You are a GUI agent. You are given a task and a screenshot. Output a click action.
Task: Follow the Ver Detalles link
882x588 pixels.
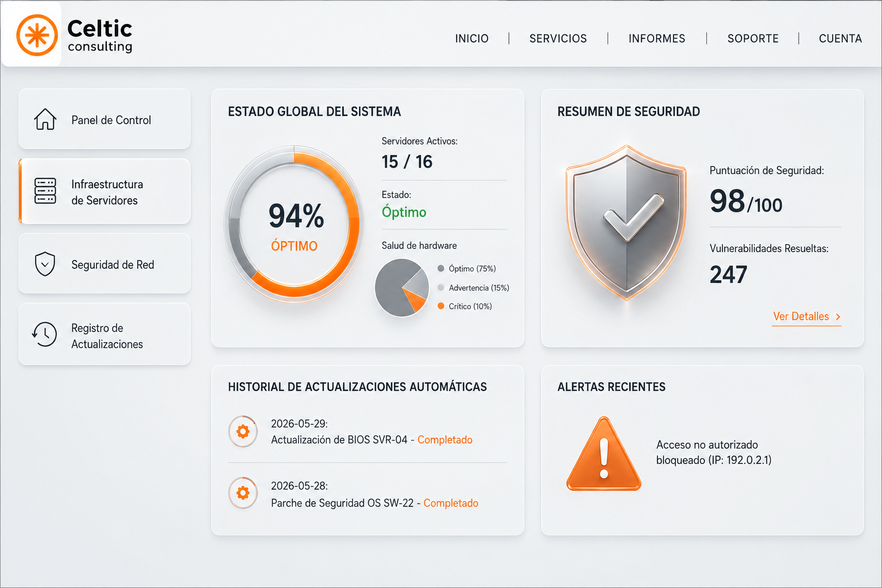coord(806,317)
